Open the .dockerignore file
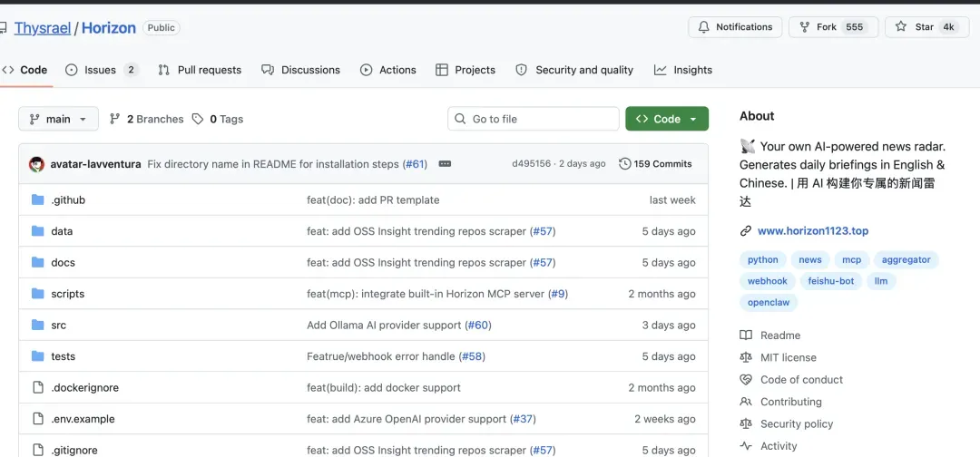The height and width of the screenshot is (457, 980). (85, 388)
